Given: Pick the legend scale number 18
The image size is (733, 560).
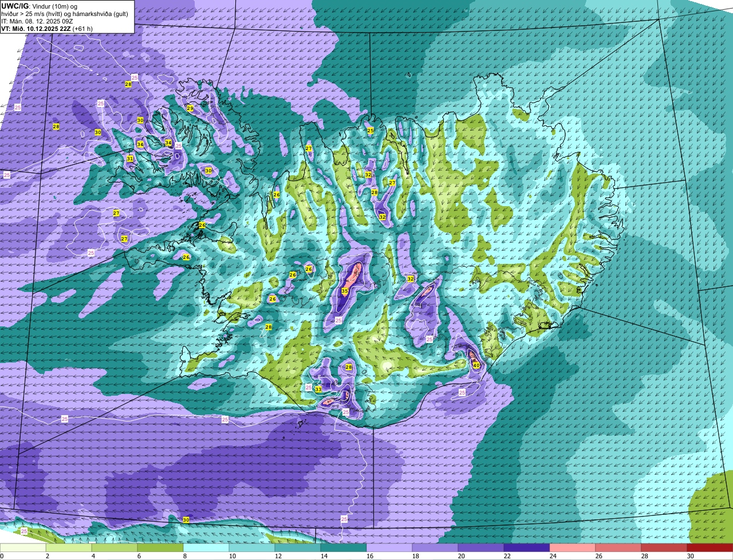Looking at the screenshot, I should click(x=415, y=556).
